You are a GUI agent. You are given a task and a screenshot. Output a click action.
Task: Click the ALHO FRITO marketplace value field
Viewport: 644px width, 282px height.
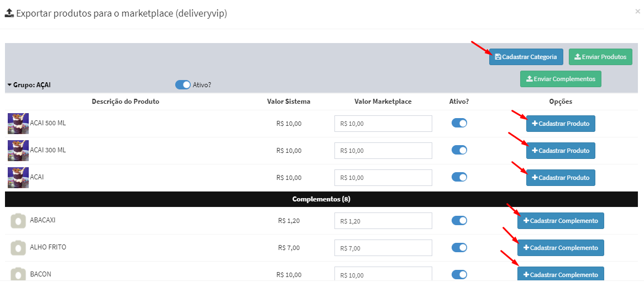click(x=383, y=248)
